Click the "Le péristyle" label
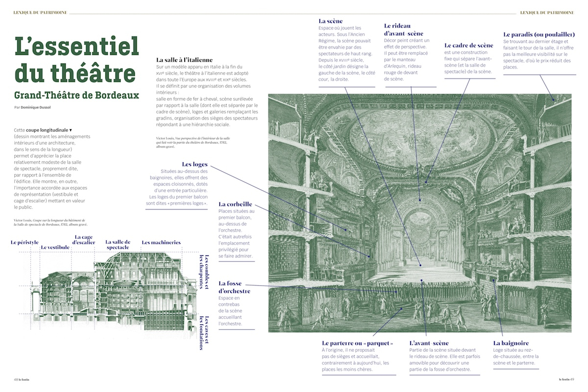The height and width of the screenshot is (392, 588). [24, 242]
